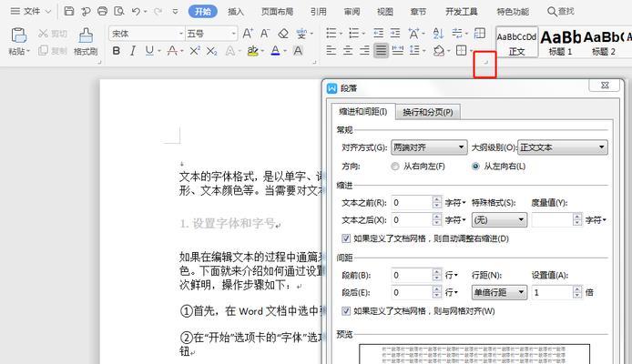Select the 从右向左 direction radio button

click(395, 167)
